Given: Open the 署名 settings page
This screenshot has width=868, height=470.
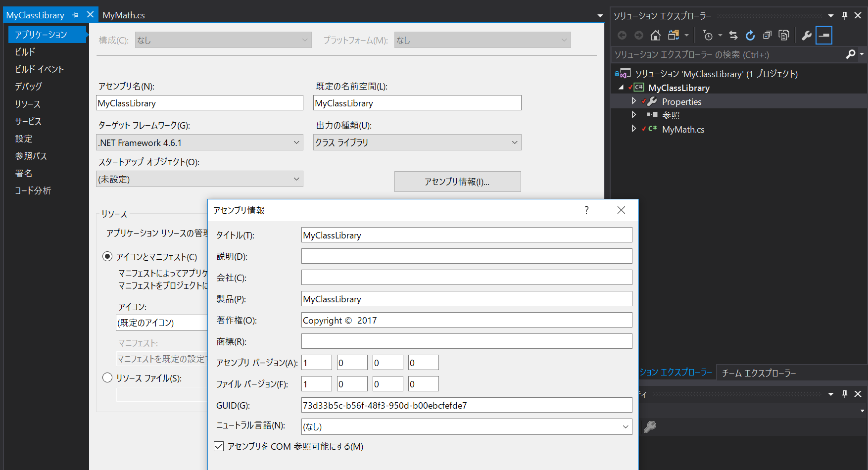Looking at the screenshot, I should click(x=23, y=173).
